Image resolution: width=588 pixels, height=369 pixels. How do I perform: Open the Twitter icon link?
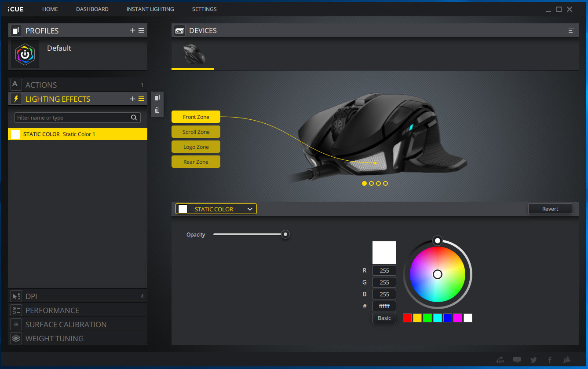[533, 360]
